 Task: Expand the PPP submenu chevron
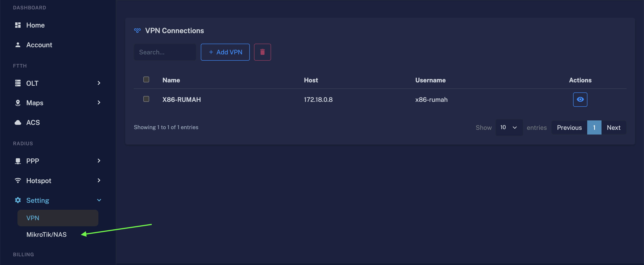pos(99,161)
